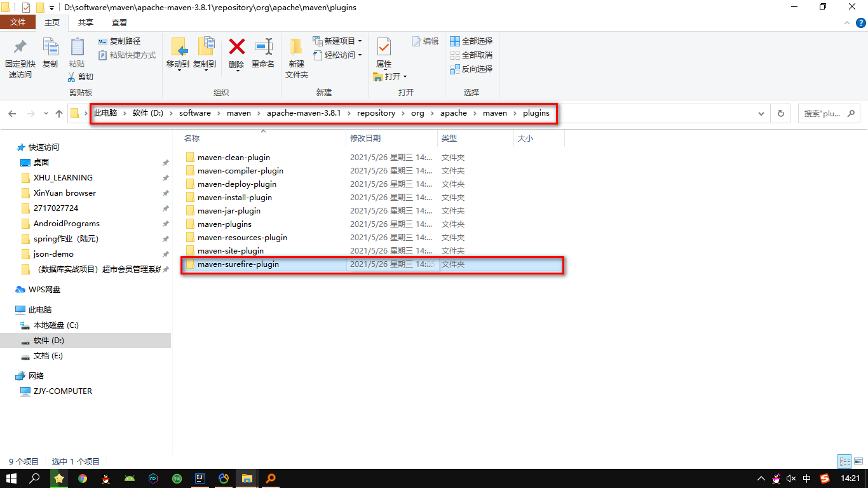Expand the Move To (移动到) dropdown arrow
The image size is (868, 488).
pos(179,70)
